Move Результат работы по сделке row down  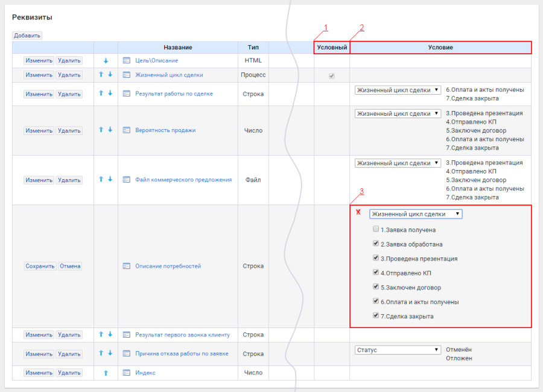pos(110,93)
